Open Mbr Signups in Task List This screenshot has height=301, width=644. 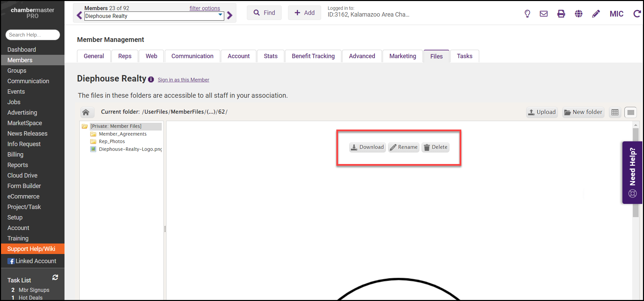click(34, 290)
